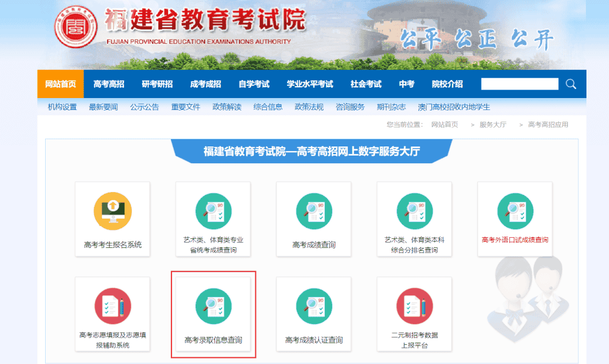Go to the 网站首页 tab
Viewport: 609px width, 364px height.
60,84
